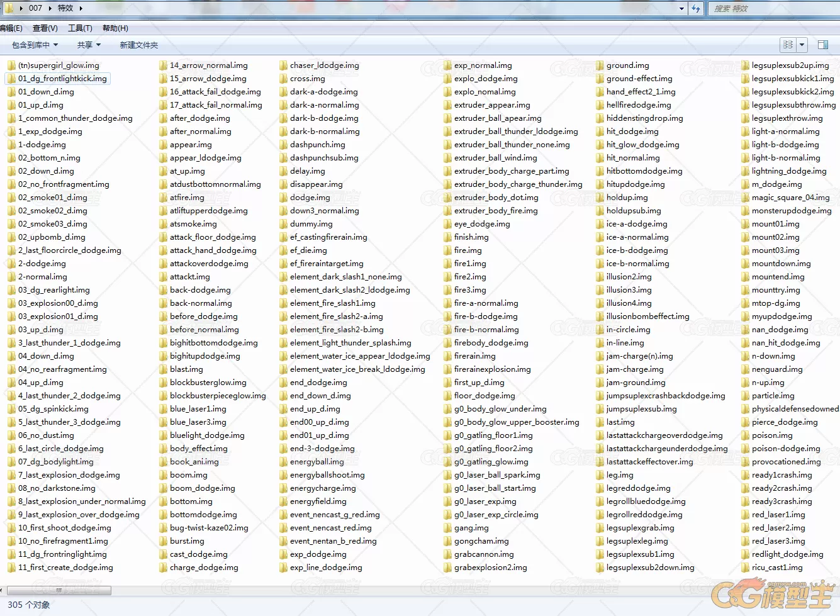Select the file name element_light_thunder_splash.img

(x=350, y=343)
